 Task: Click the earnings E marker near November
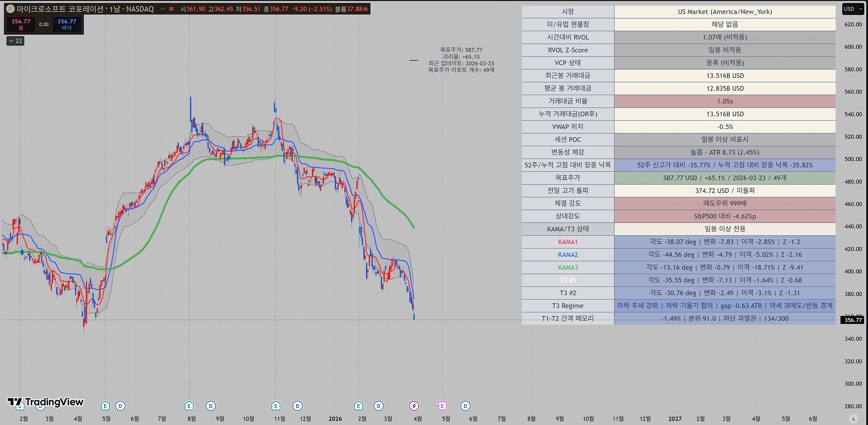(276, 406)
